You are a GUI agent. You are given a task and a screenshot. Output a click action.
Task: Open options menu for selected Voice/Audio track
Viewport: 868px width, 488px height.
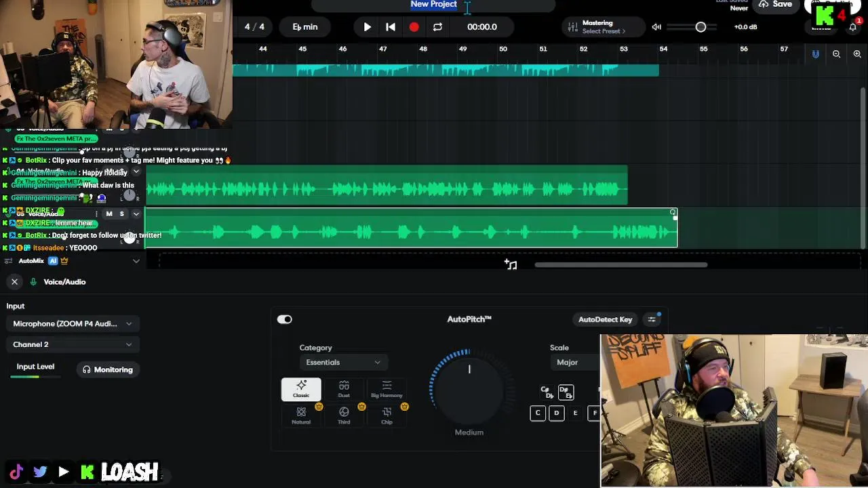(x=97, y=213)
